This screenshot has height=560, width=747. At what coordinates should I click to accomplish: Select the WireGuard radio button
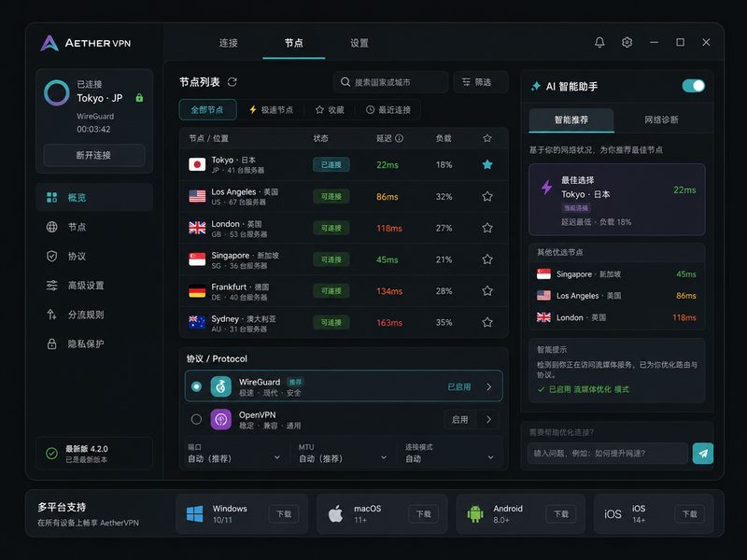click(196, 386)
